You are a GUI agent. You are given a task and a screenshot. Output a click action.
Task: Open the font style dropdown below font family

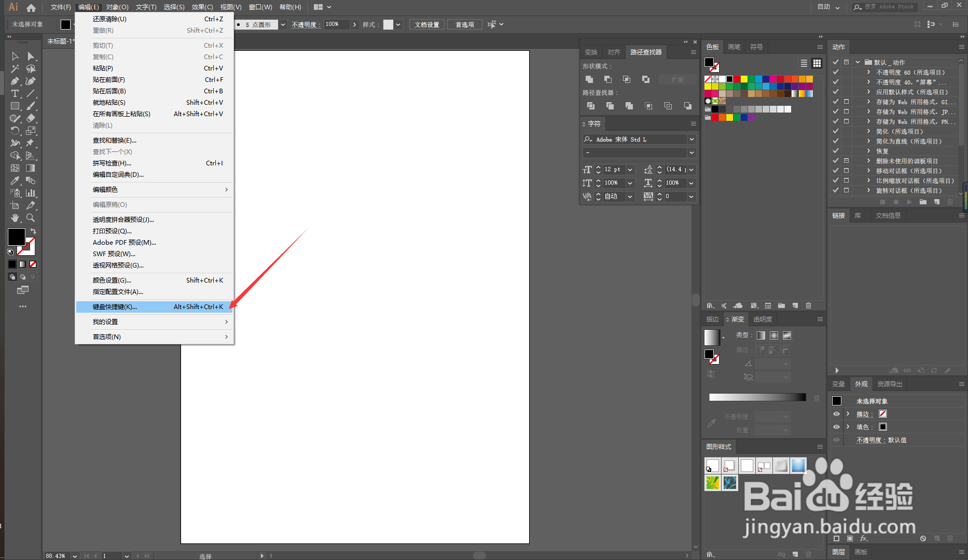tap(692, 153)
